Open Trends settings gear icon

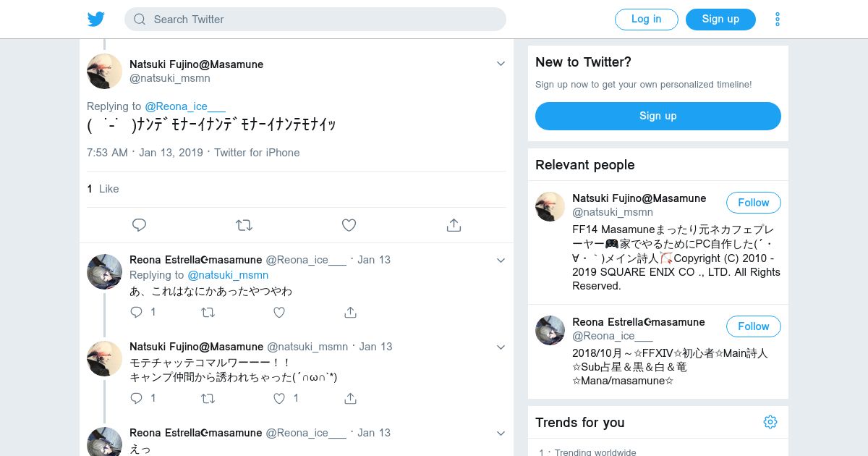[x=770, y=422]
